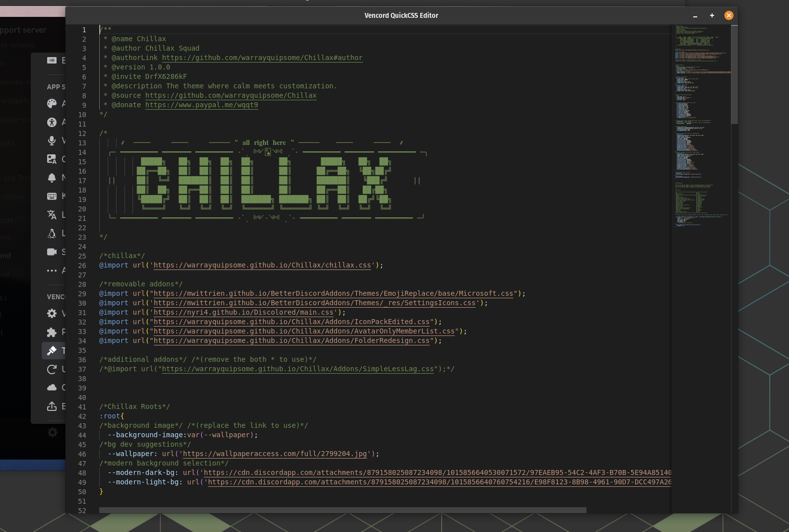This screenshot has height=532, width=789.
Task: Open Advanced three-dots icon in Discord sidebar
Action: tap(52, 270)
